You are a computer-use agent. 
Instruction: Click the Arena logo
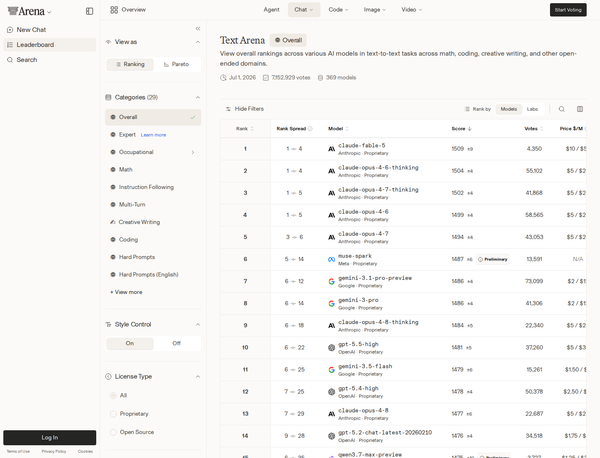tap(26, 11)
